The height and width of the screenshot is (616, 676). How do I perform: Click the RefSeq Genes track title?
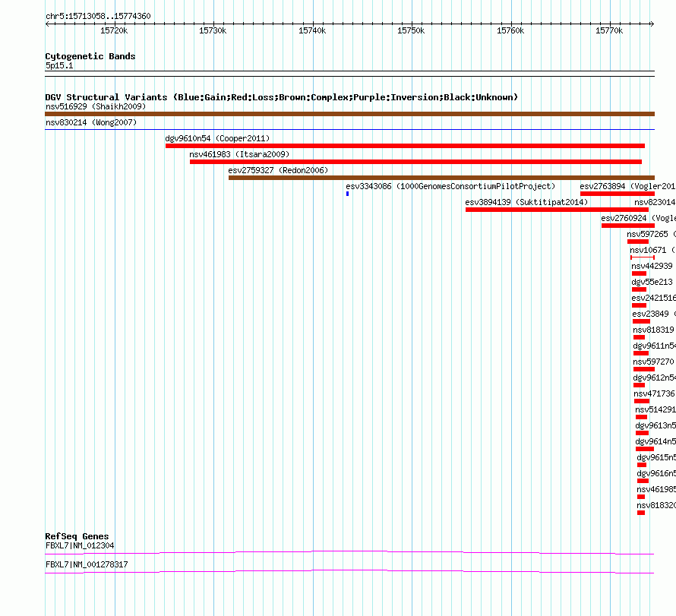point(77,536)
